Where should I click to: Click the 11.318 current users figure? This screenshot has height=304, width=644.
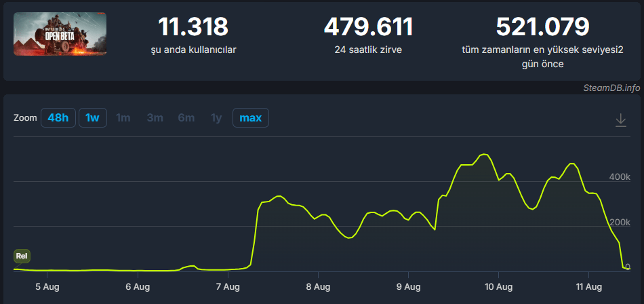pos(193,27)
